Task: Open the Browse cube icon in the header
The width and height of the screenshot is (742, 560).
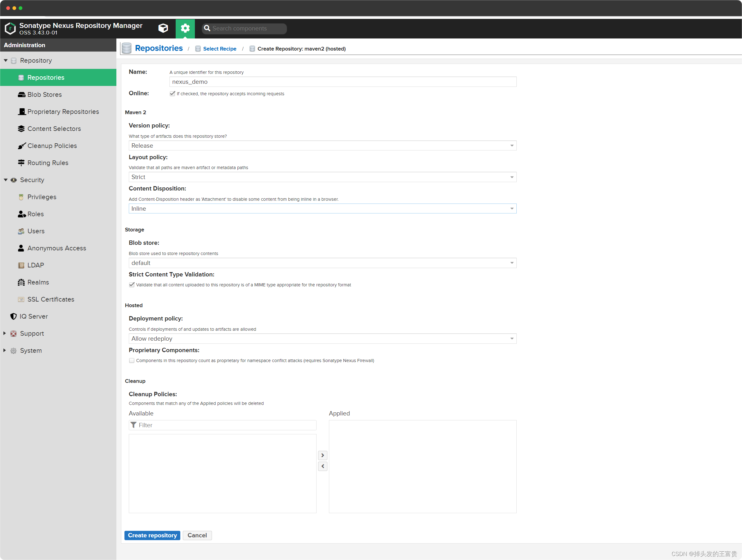Action: coord(163,28)
